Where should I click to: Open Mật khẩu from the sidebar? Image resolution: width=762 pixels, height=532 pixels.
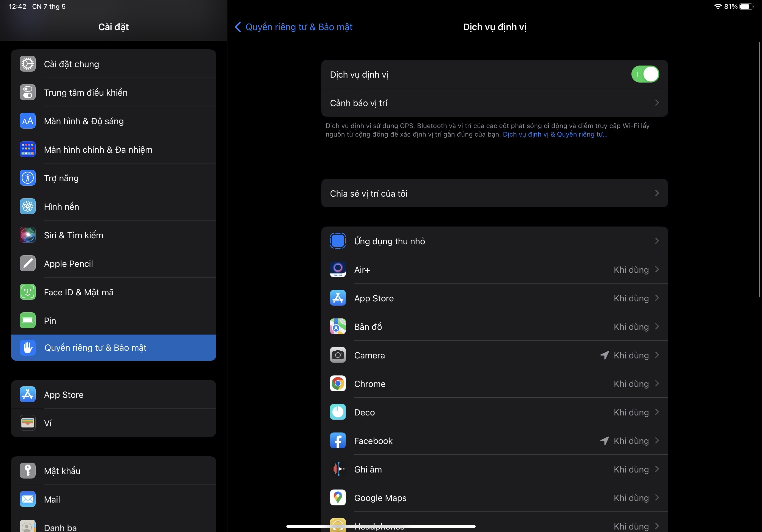pyautogui.click(x=62, y=470)
